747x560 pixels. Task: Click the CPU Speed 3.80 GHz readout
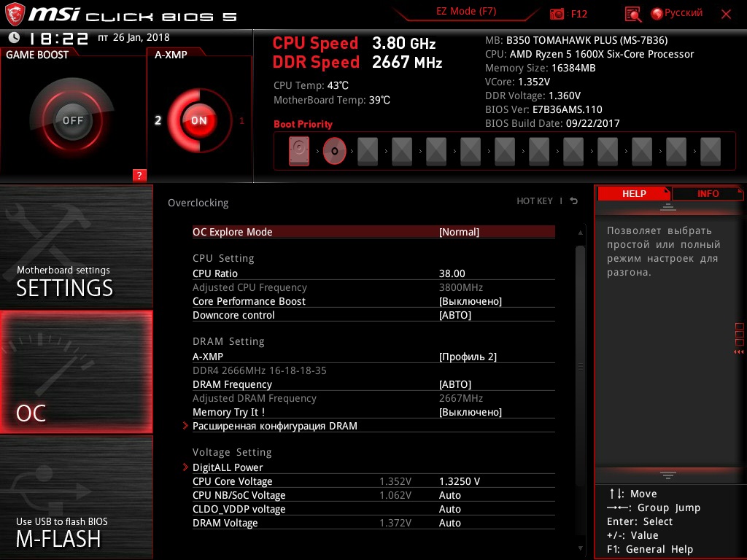[x=354, y=43]
